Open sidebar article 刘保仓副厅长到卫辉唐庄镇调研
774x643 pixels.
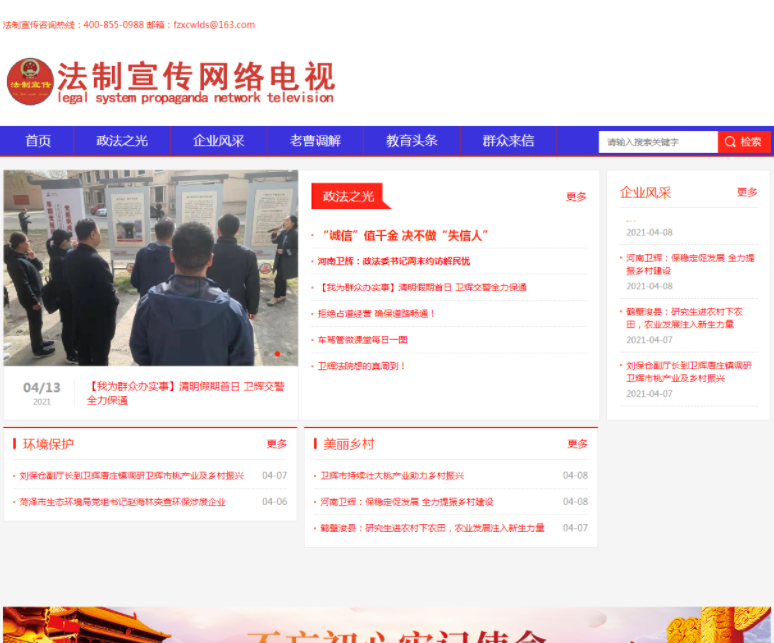(689, 372)
